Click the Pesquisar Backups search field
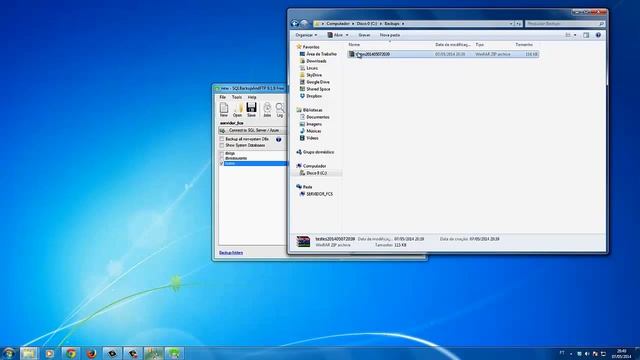640x360 pixels. 565,24
